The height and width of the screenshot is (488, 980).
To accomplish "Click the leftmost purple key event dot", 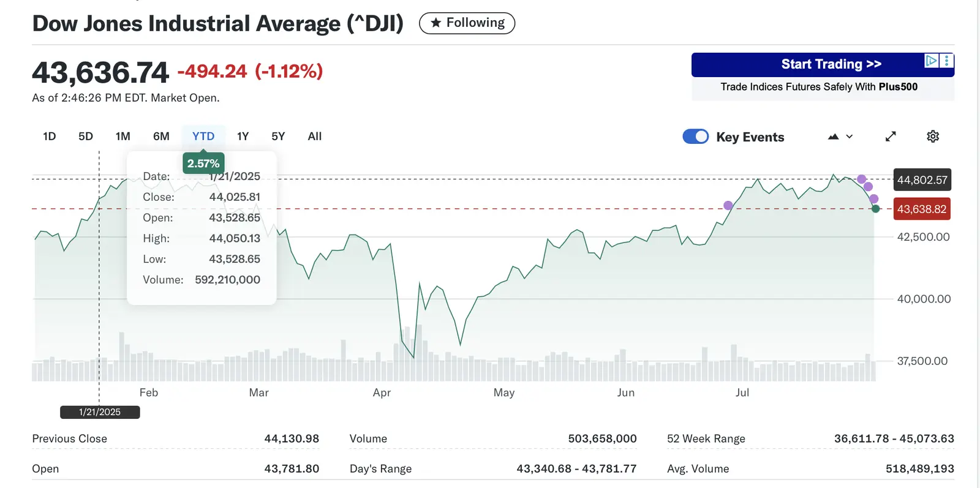I will pos(728,205).
